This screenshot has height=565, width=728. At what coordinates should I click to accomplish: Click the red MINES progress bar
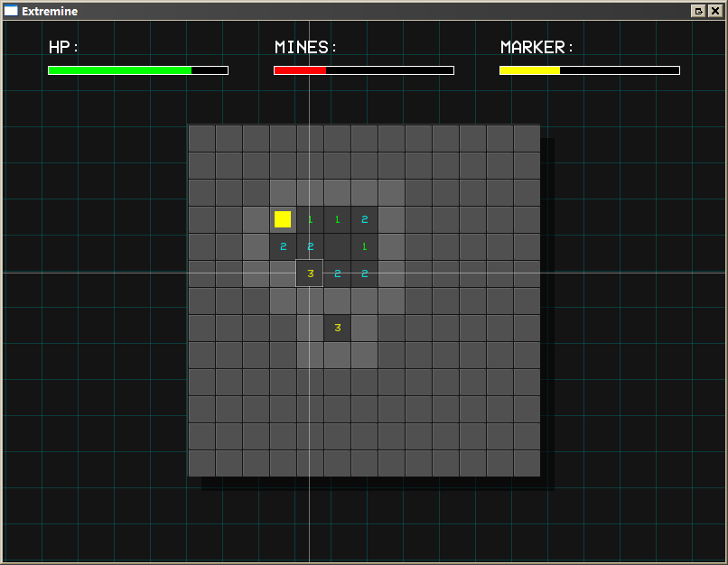363,70
